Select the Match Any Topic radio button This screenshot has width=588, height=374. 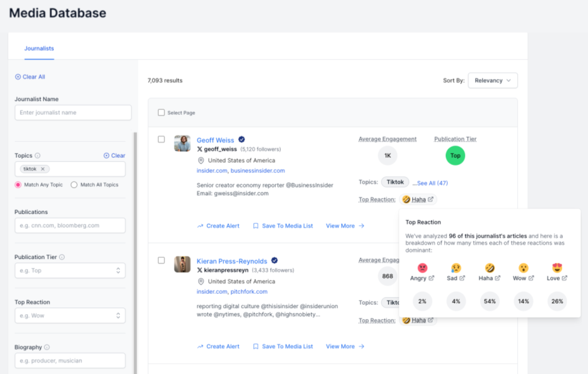18,185
